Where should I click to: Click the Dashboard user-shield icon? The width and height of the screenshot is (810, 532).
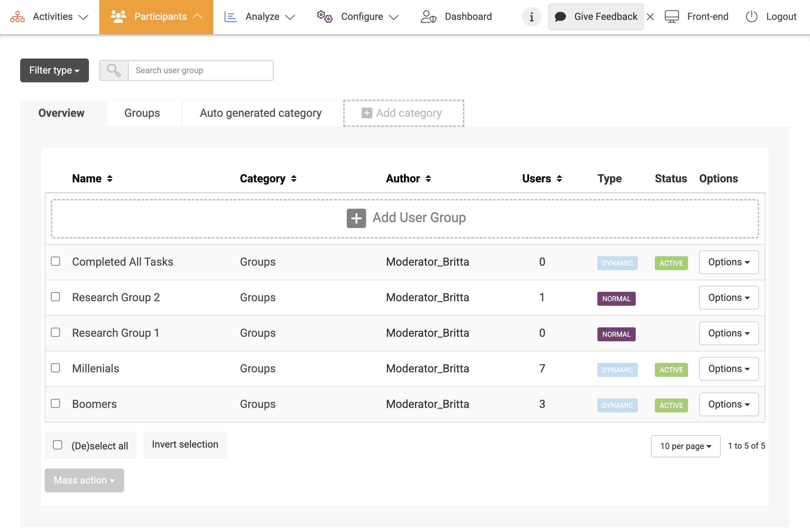(x=428, y=16)
